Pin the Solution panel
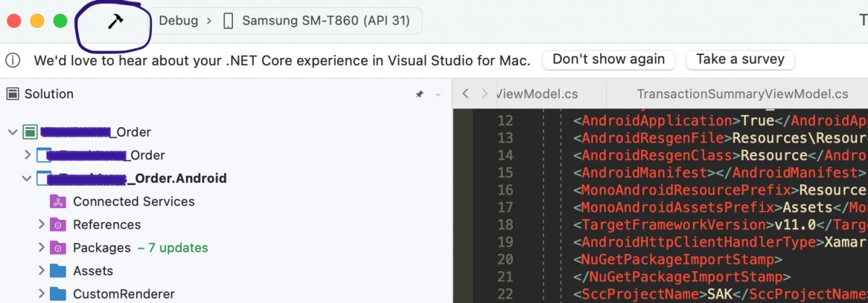This screenshot has width=868, height=303. [420, 95]
